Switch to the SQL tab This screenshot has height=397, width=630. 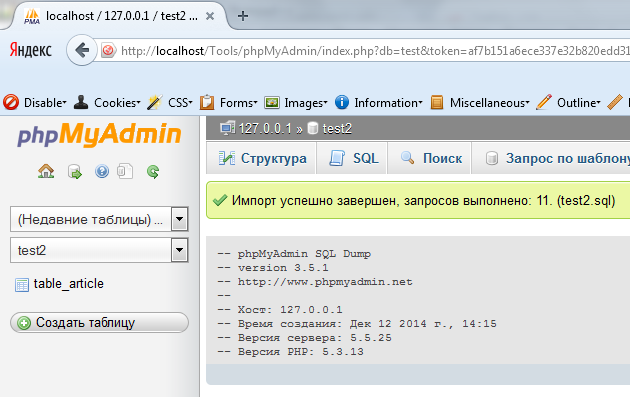[352, 158]
